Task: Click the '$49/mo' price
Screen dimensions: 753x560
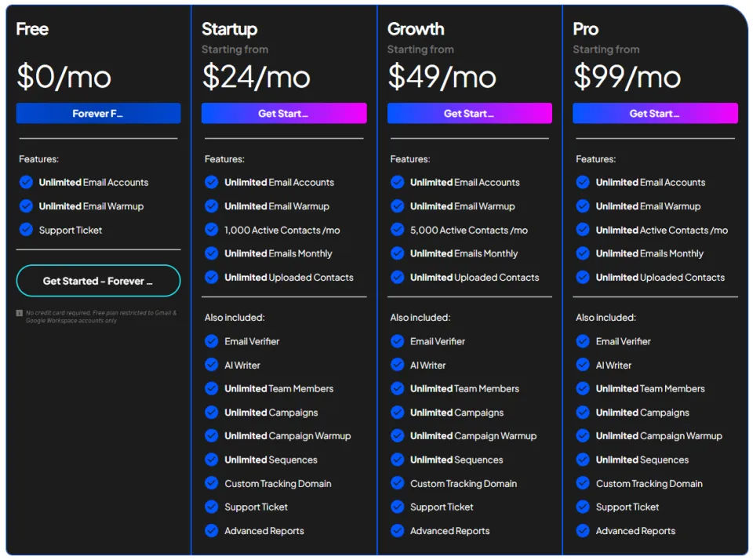Action: 442,76
